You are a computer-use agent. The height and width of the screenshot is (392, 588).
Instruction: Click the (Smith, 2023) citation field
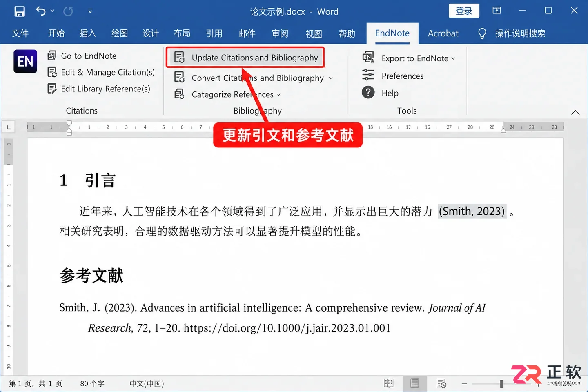pos(472,211)
